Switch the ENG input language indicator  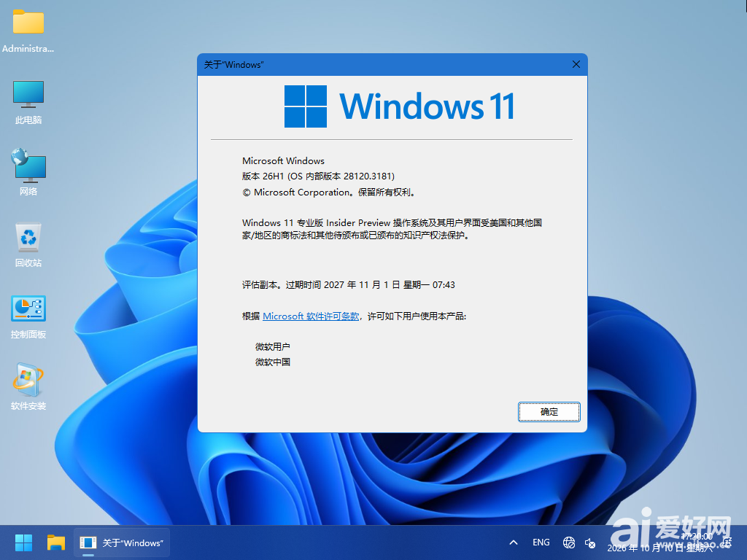(541, 542)
